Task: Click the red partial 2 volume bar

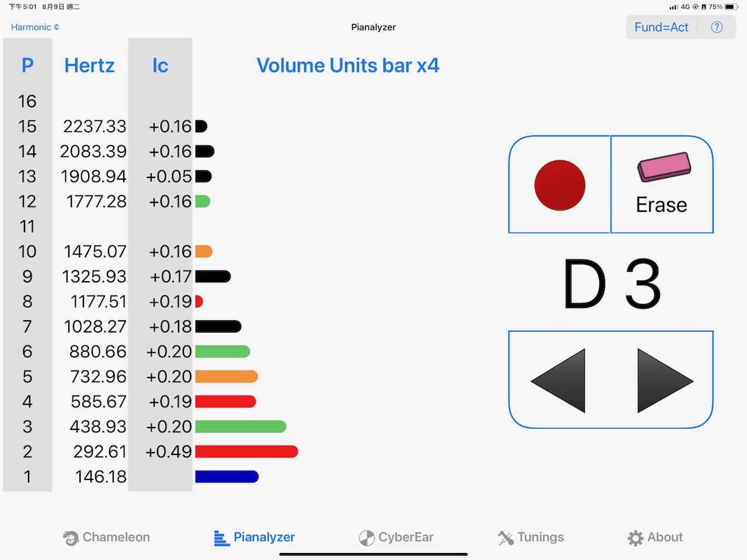Action: click(x=246, y=452)
